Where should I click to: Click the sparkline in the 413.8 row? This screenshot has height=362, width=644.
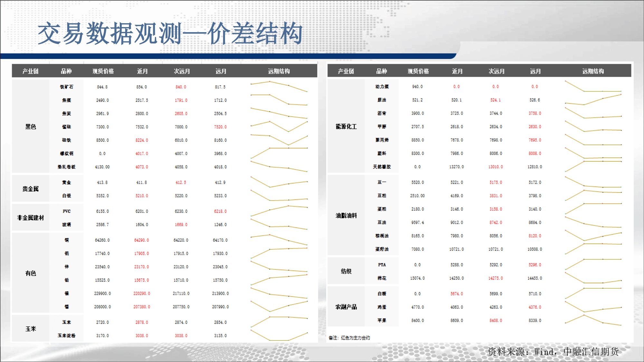tap(279, 182)
